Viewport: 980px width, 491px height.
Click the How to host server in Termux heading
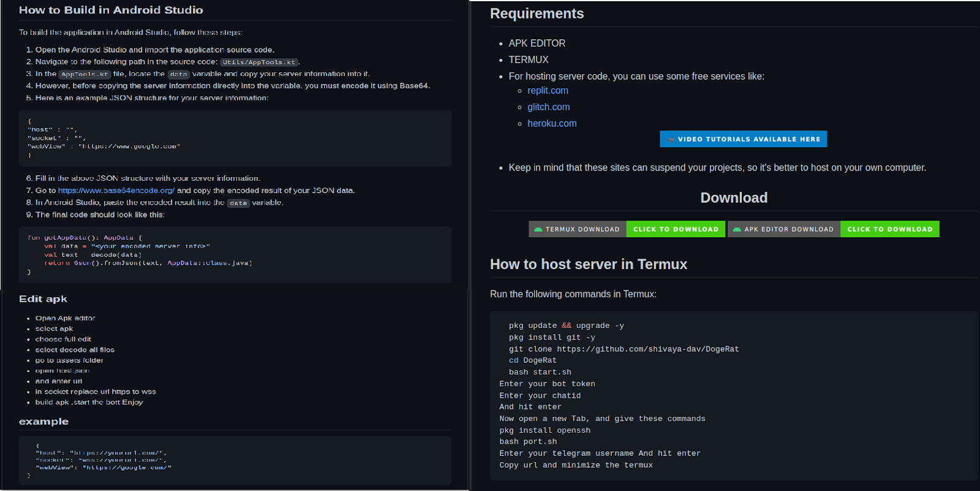tap(589, 264)
